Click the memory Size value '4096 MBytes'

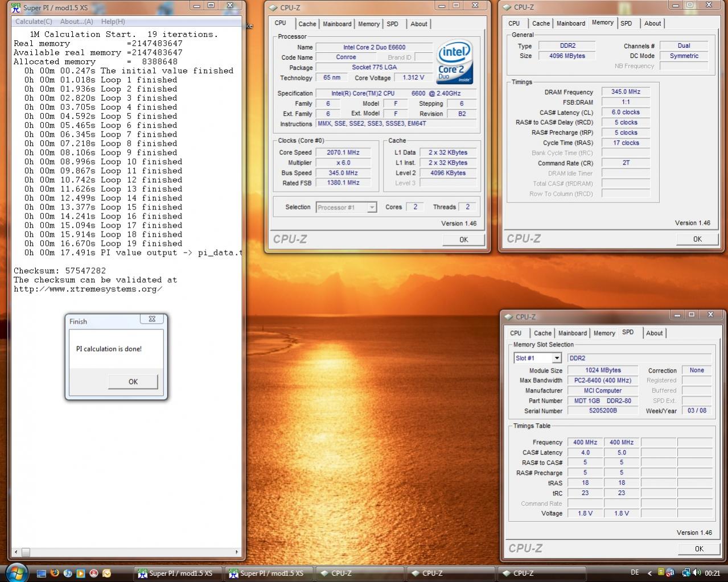[567, 56]
